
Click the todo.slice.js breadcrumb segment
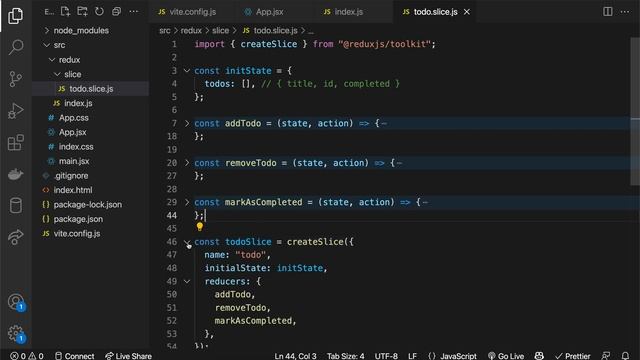coord(270,31)
